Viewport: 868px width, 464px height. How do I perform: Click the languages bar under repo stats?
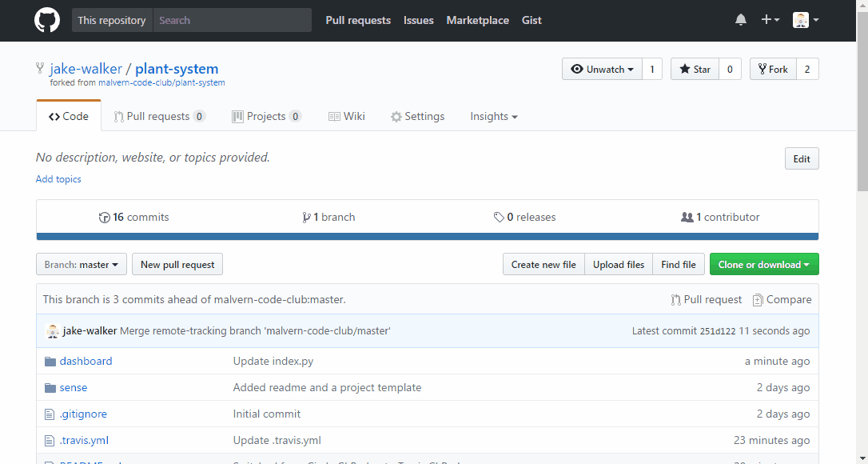tap(428, 237)
